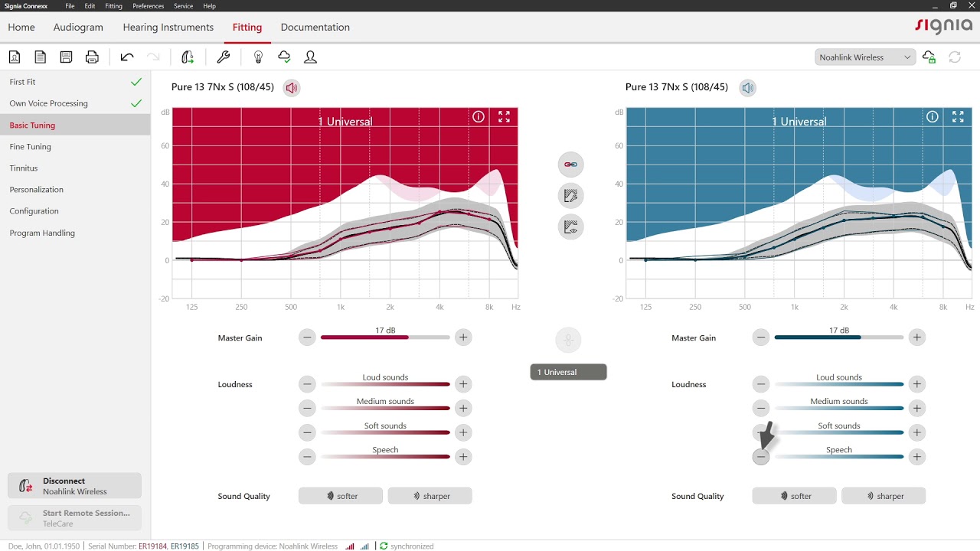Click the left softer Sound Quality button
Image resolution: width=980 pixels, height=551 pixels.
(341, 496)
